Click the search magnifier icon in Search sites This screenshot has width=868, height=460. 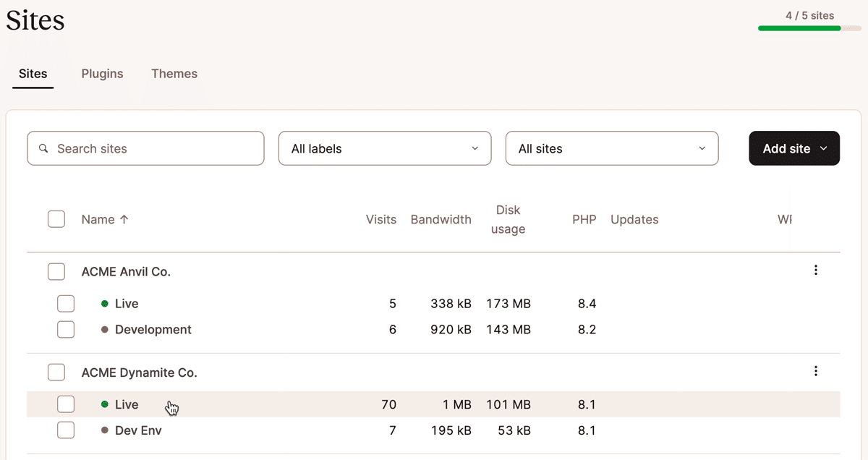(x=43, y=148)
